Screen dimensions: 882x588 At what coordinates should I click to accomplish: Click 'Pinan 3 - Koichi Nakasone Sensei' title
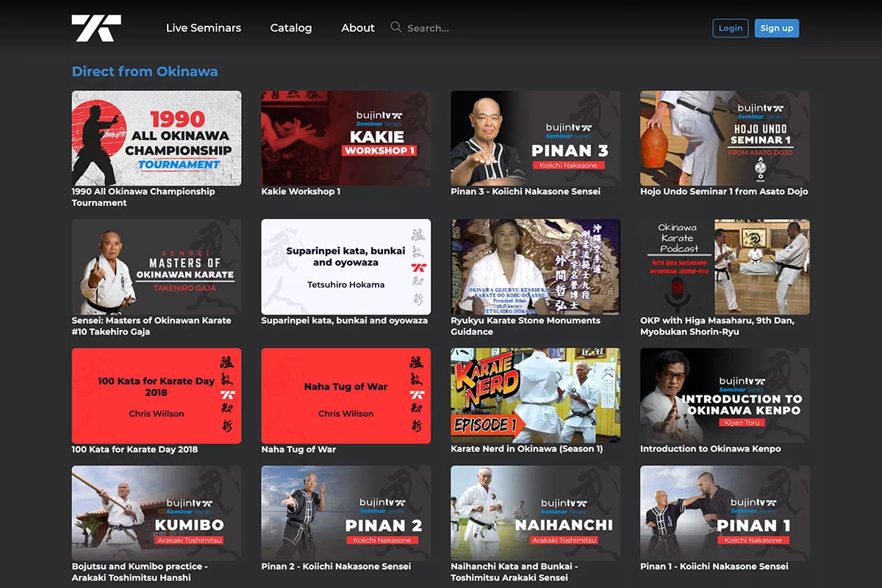(526, 192)
